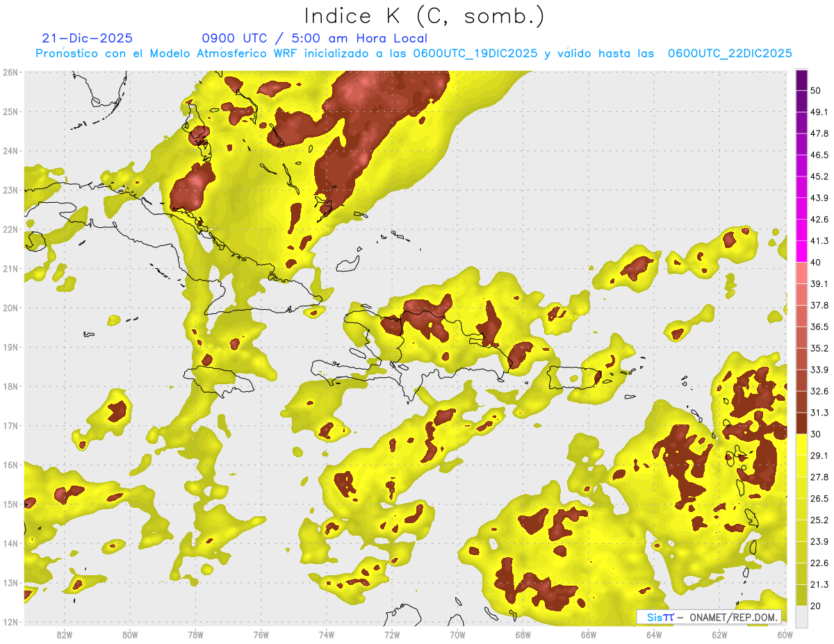Screen dimensions: 834x644
Task: Click colorbar value 40
Action: tap(815, 262)
